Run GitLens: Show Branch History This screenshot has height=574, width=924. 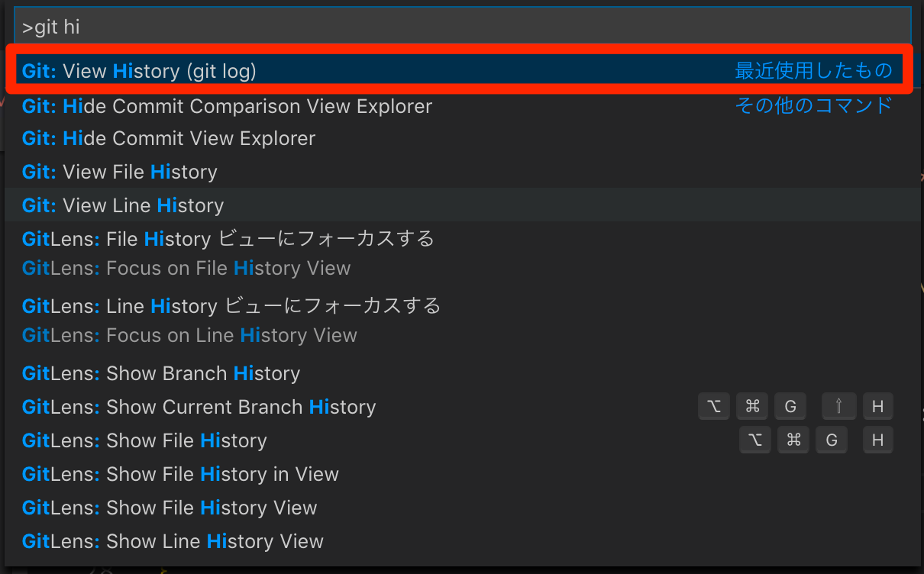click(462, 373)
